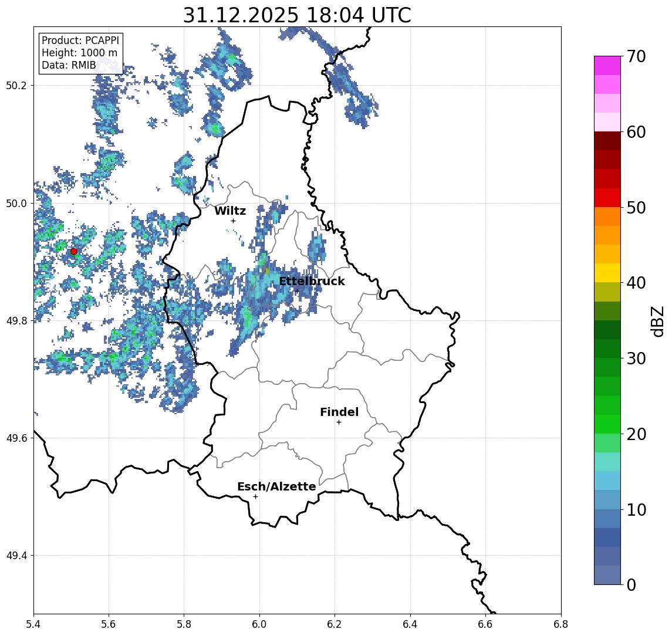Click the dBZ colorbar axis label

pyautogui.click(x=657, y=322)
